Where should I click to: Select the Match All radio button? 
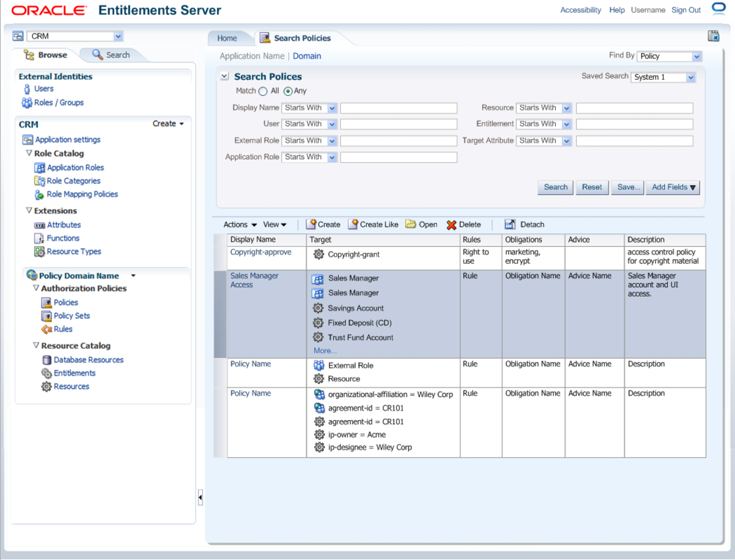pyautogui.click(x=263, y=91)
